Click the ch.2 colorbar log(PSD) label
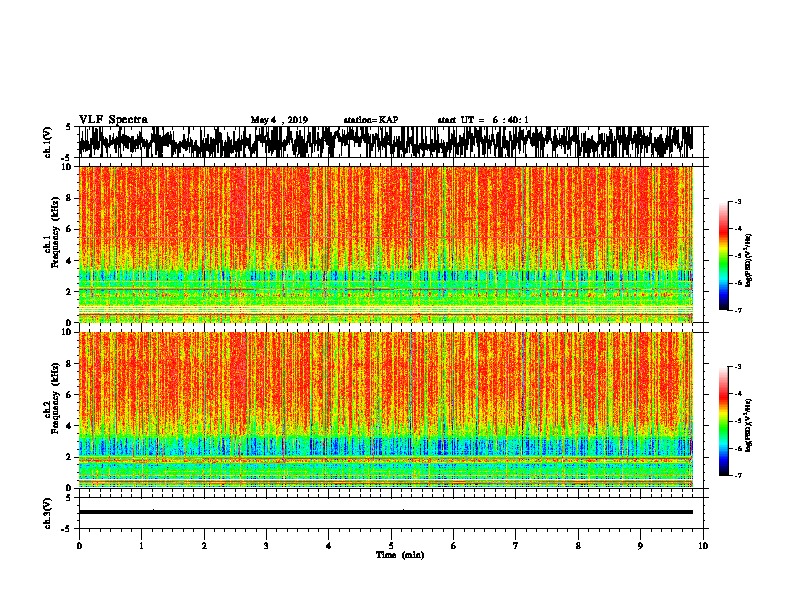792x612 pixels. coord(748,425)
